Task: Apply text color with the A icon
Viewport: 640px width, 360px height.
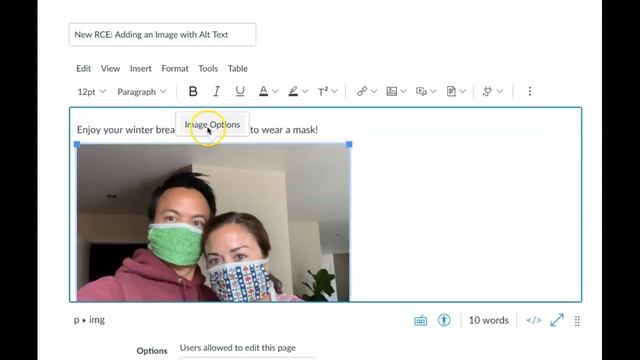Action: [264, 91]
